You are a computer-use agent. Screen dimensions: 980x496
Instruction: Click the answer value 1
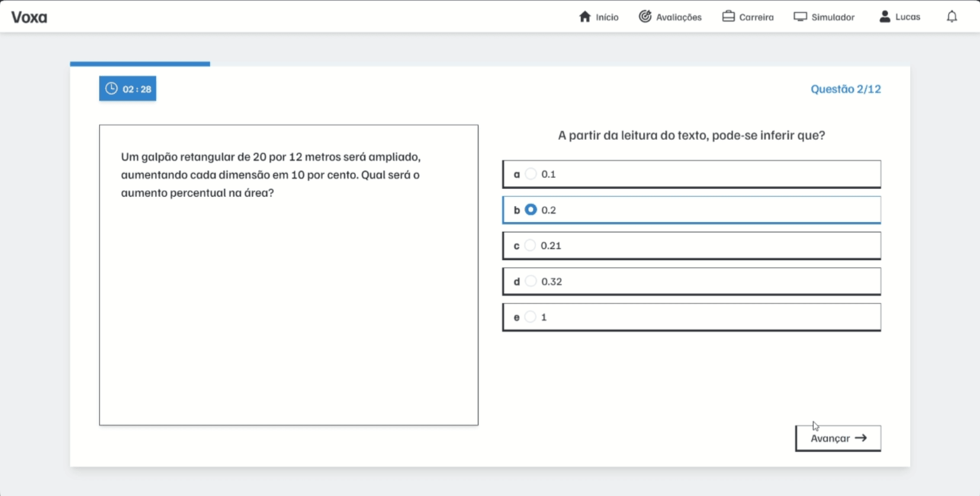pos(544,317)
